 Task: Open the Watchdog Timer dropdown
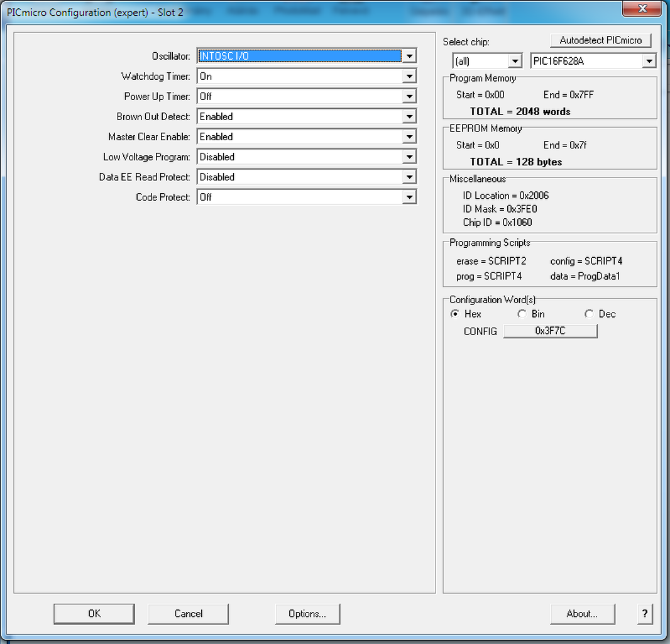tap(306, 76)
